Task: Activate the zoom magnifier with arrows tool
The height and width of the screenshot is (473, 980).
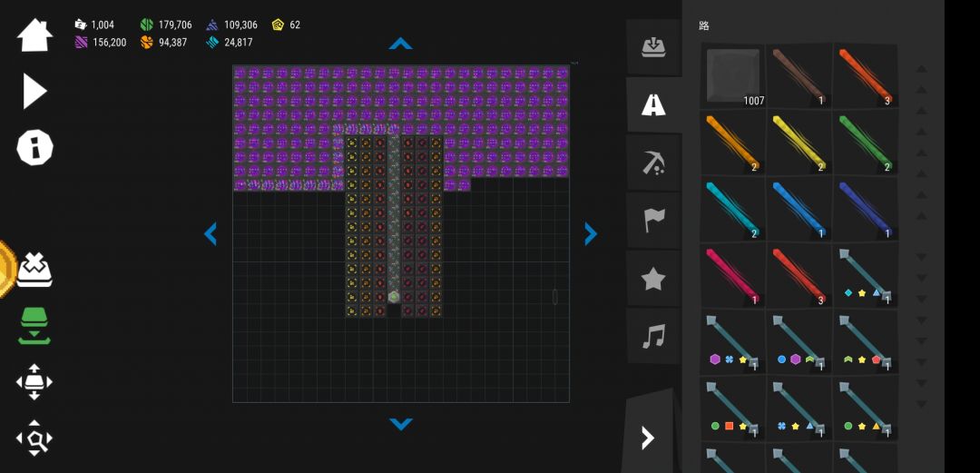Action: (35, 438)
